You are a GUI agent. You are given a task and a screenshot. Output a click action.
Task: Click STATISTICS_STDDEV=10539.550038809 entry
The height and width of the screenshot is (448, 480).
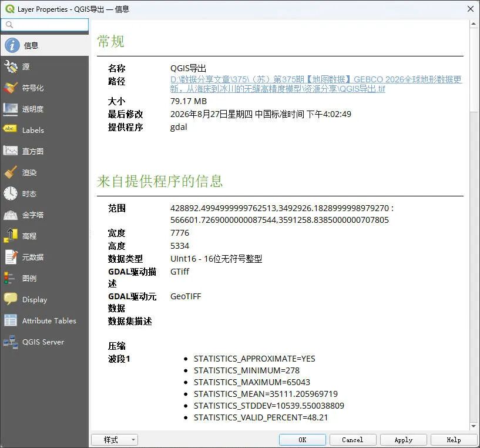268,406
